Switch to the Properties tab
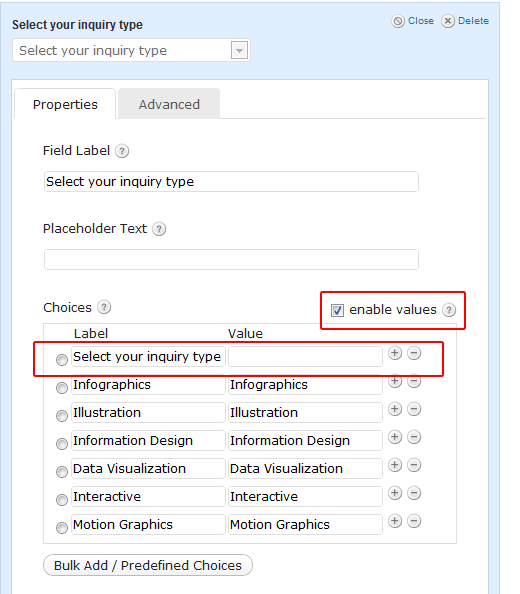Screen dimensions: 520x594 (65, 104)
